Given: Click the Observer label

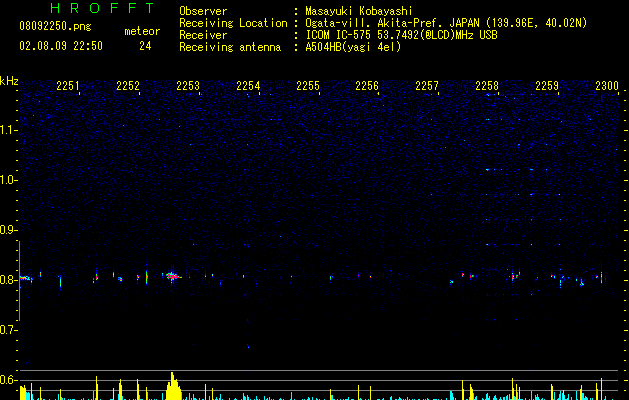Looking at the screenshot, I should pyautogui.click(x=203, y=11).
